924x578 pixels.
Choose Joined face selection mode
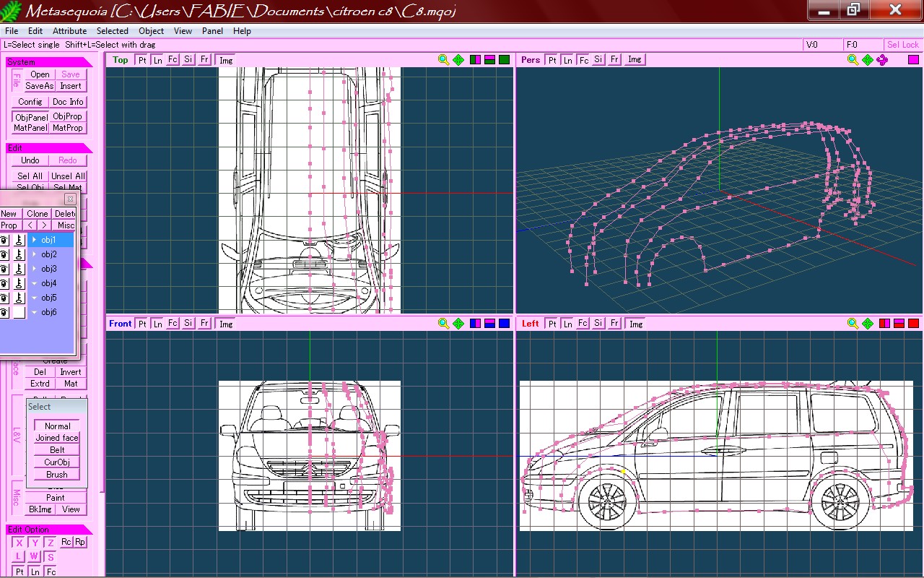[x=57, y=438]
